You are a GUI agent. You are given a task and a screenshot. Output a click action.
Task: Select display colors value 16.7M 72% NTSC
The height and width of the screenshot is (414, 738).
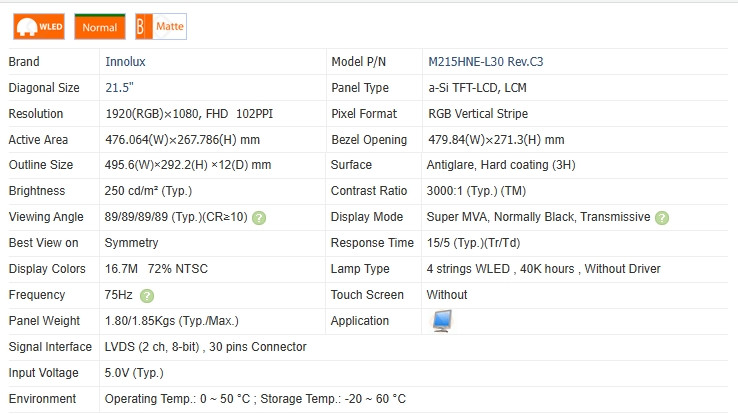(156, 269)
